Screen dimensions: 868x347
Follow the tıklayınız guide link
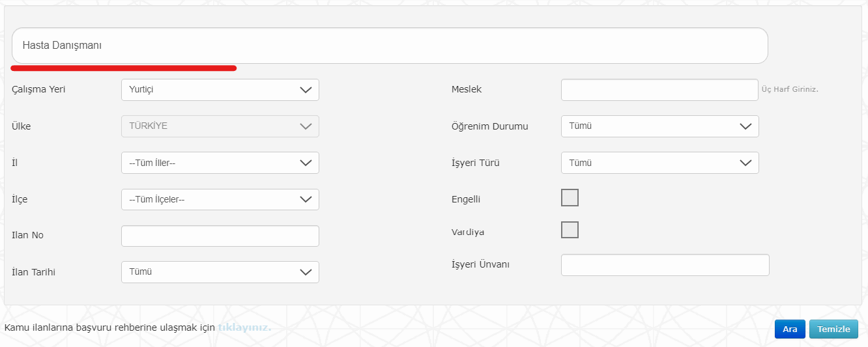244,327
